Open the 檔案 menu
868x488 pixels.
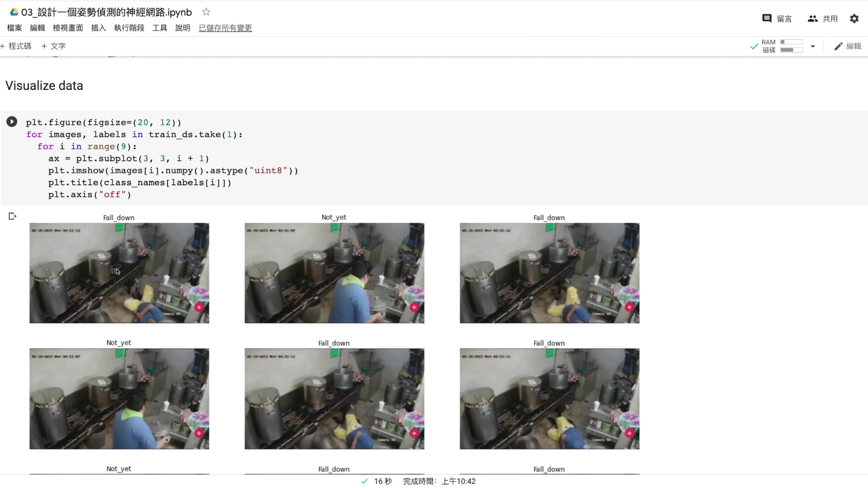(x=14, y=28)
